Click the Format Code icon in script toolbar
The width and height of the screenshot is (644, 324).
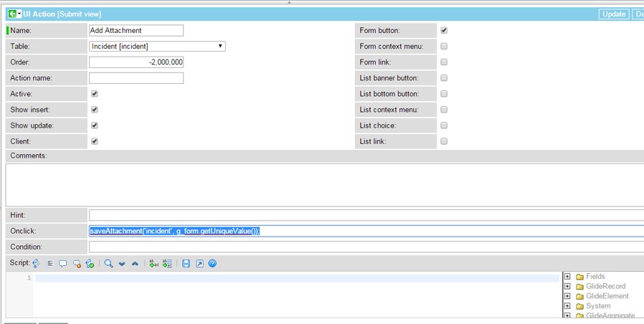pyautogui.click(x=50, y=264)
